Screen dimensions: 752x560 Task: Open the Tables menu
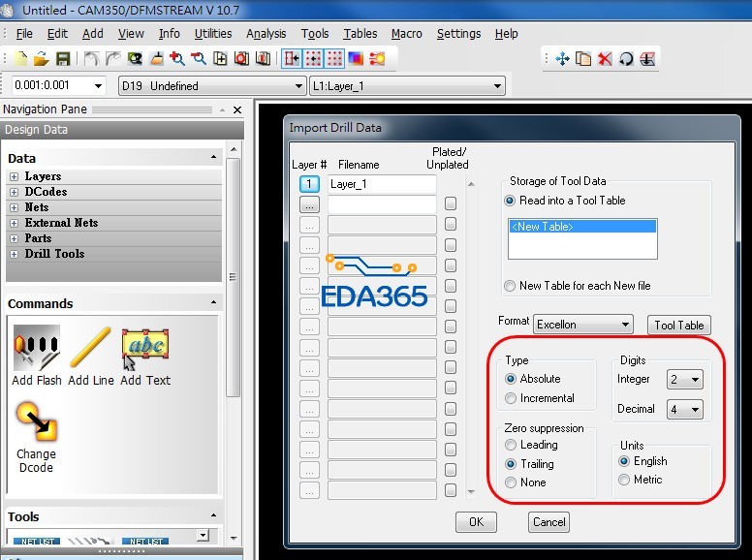[360, 34]
